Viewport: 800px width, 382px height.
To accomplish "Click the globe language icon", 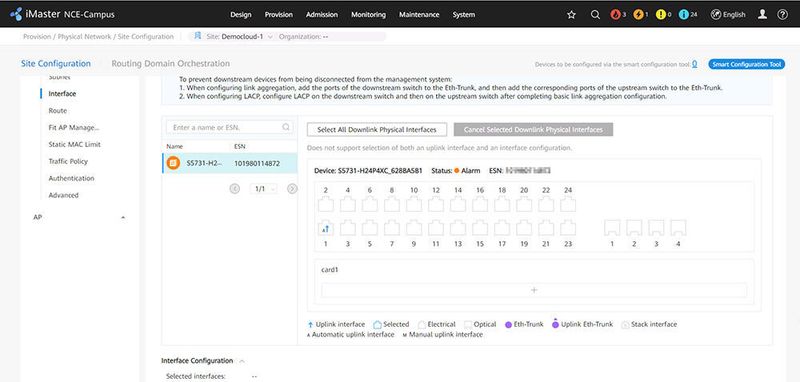I will coord(716,15).
